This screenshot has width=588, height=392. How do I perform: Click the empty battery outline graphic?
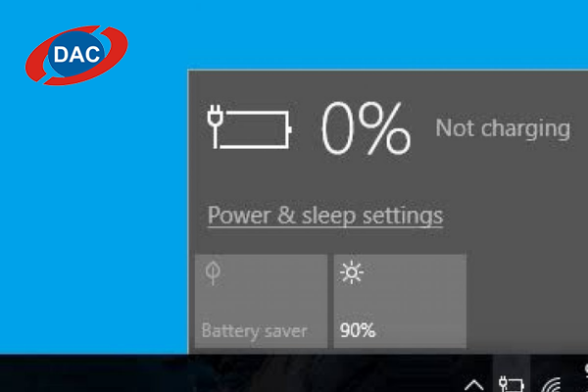[256, 129]
